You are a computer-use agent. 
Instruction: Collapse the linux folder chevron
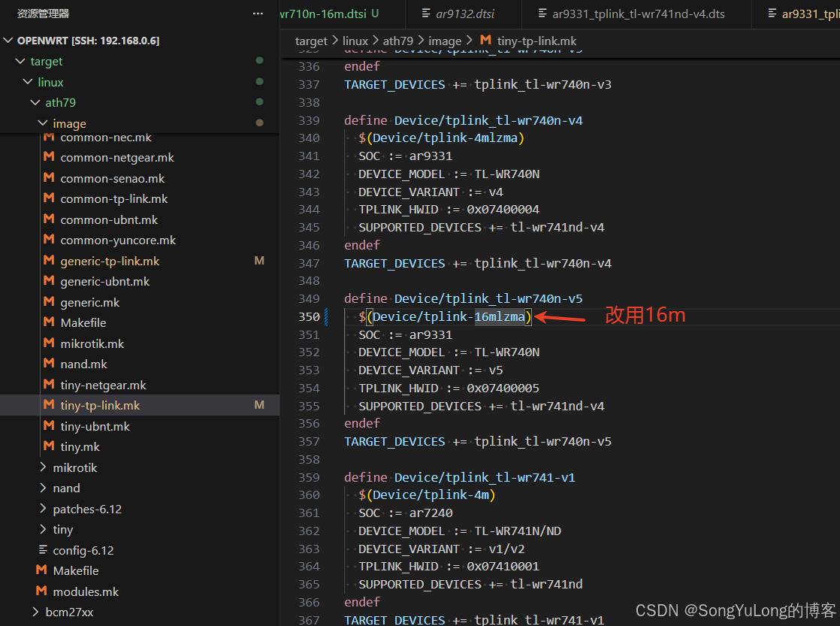[x=28, y=82]
